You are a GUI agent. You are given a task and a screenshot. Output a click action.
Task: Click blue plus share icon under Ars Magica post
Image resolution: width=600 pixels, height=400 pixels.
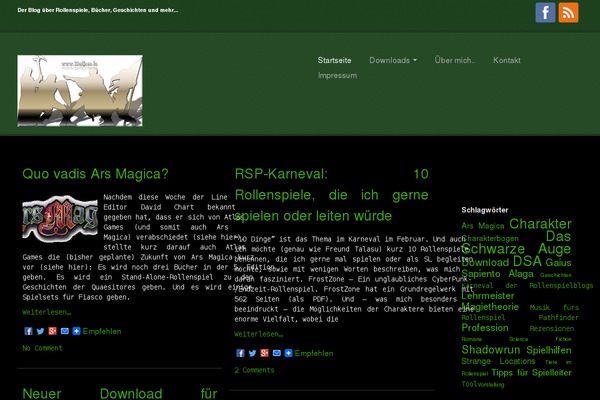tap(77, 331)
